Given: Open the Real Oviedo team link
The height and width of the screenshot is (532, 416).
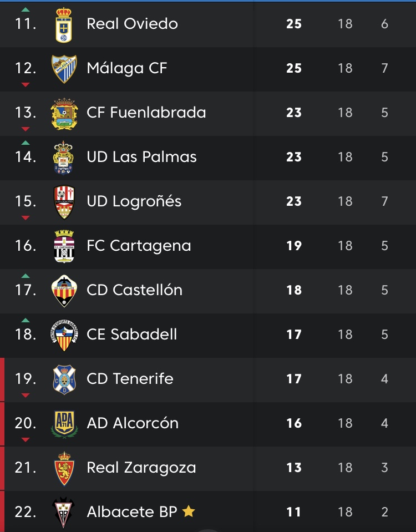Looking at the screenshot, I should click(x=132, y=24).
